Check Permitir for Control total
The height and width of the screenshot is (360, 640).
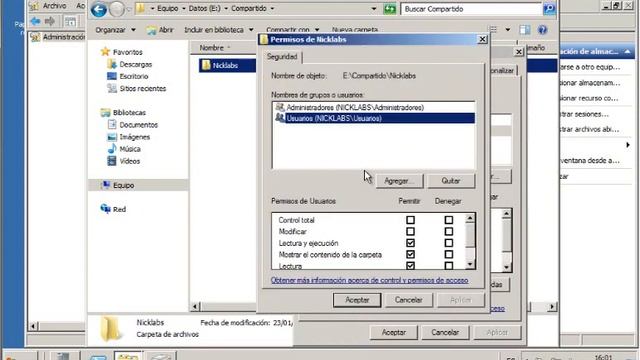coord(410,220)
